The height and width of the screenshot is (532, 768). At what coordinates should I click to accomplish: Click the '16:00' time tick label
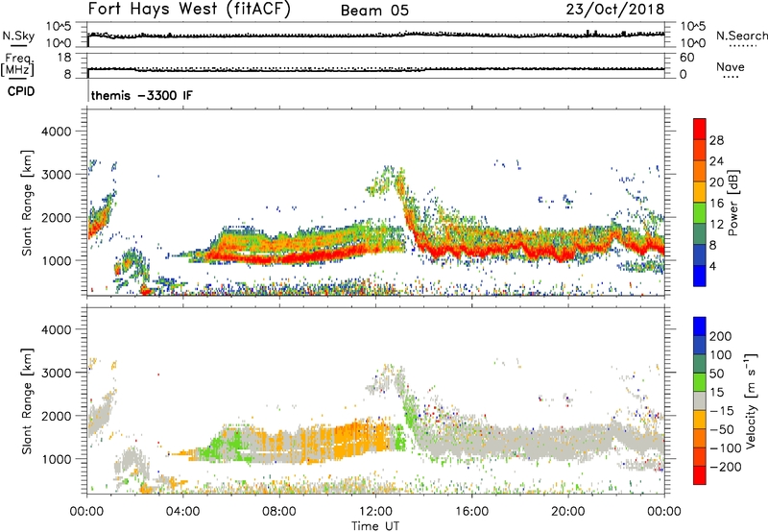(471, 512)
